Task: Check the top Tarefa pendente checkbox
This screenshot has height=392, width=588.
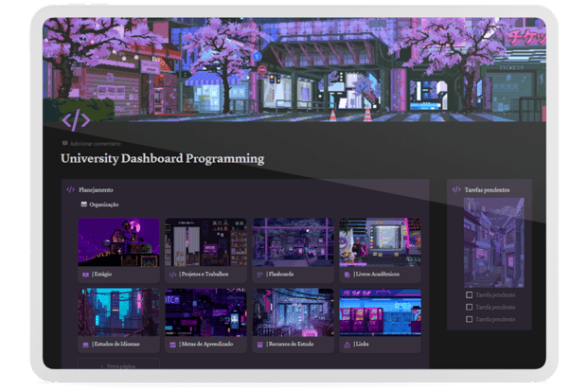Action: coord(469,295)
